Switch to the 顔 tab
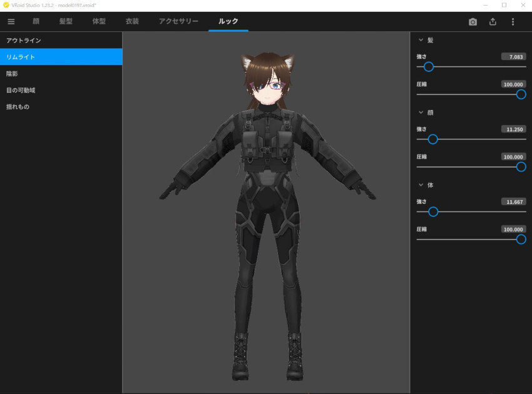532x394 pixels. [36, 21]
